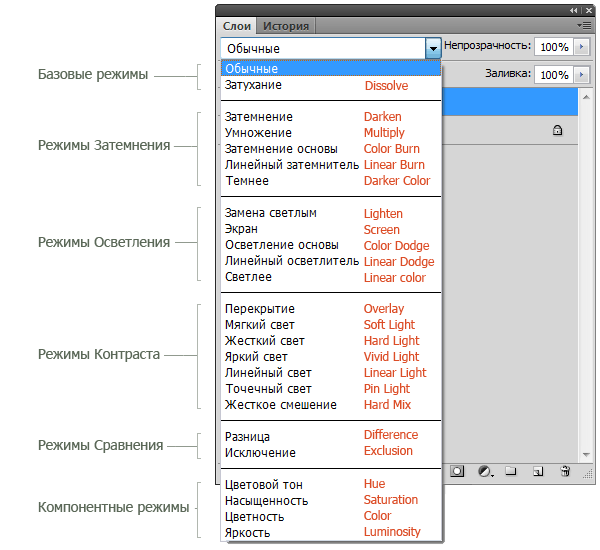
Task: Close the layers panel
Action: coord(589,11)
